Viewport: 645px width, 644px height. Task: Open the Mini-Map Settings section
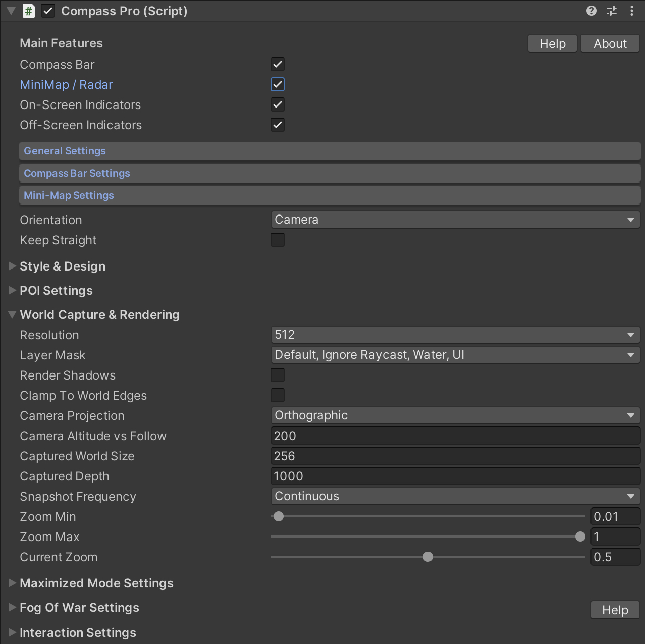(330, 195)
